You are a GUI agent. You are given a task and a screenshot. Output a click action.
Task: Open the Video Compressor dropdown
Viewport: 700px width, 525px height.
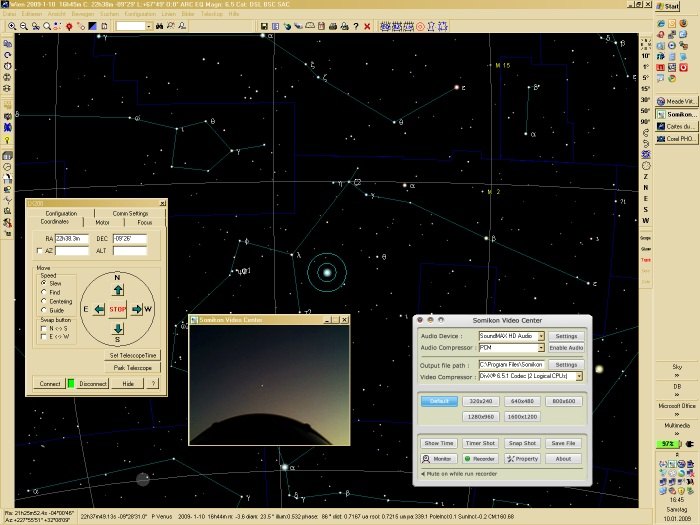pyautogui.click(x=579, y=376)
